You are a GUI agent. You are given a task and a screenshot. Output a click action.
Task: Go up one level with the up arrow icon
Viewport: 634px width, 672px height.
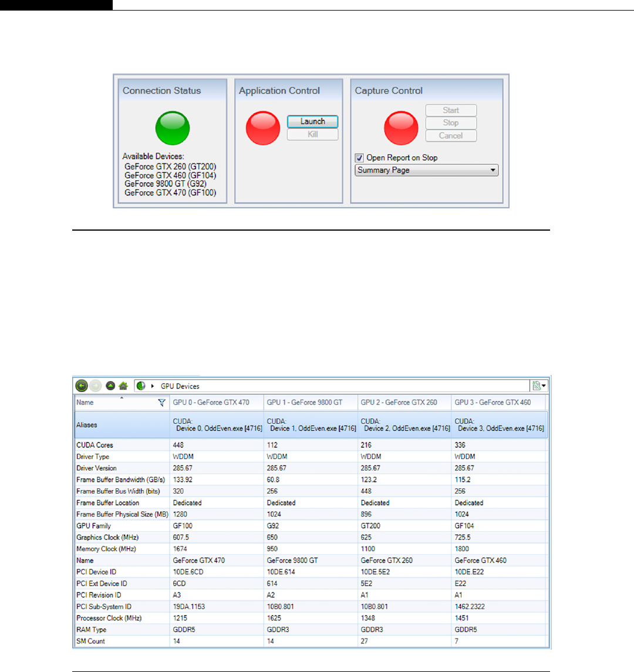(x=110, y=386)
